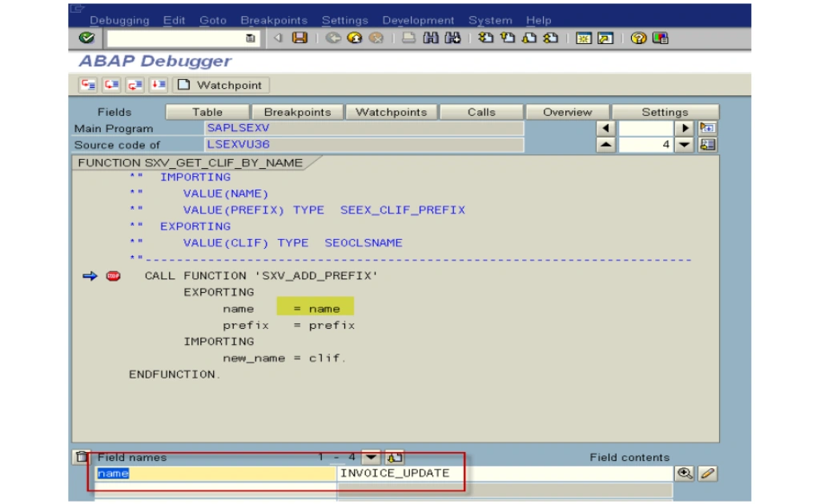Click the green Enter checkmark icon
Screen dimensions: 820x504
(x=86, y=38)
